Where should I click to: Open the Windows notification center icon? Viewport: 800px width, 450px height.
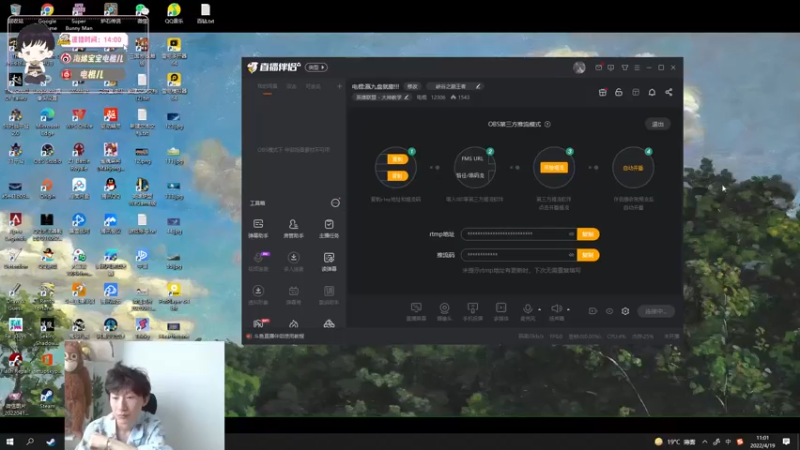(786, 441)
